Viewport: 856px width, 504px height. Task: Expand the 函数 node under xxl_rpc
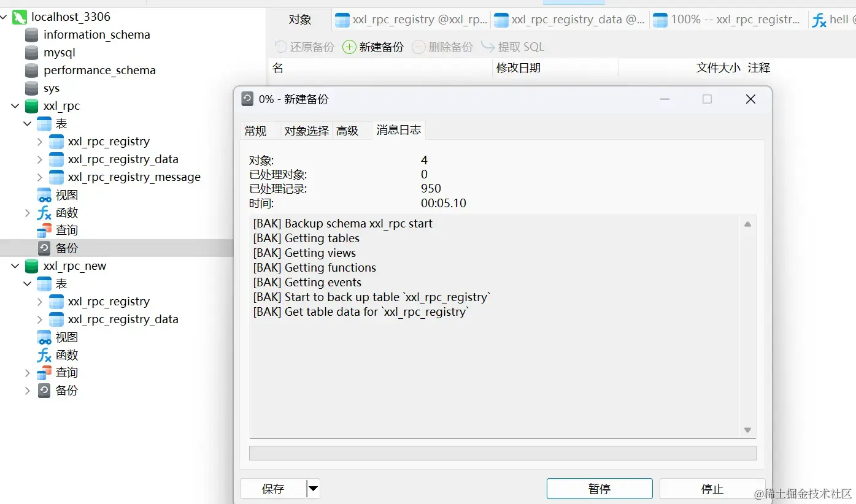coord(28,213)
